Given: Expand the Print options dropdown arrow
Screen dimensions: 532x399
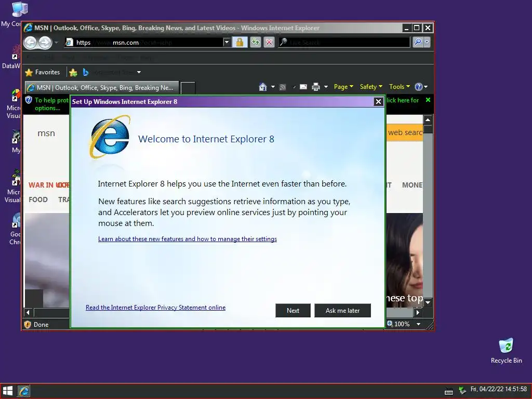Looking at the screenshot, I should coord(326,87).
